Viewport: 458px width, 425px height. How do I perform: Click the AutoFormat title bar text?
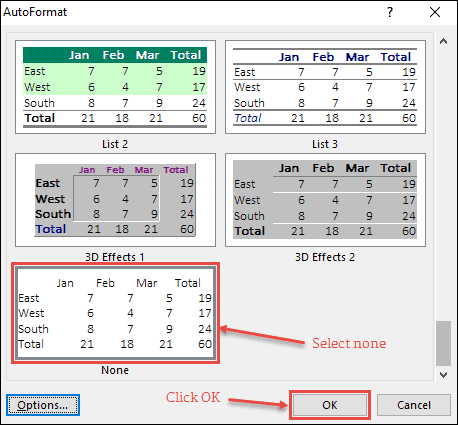click(35, 12)
